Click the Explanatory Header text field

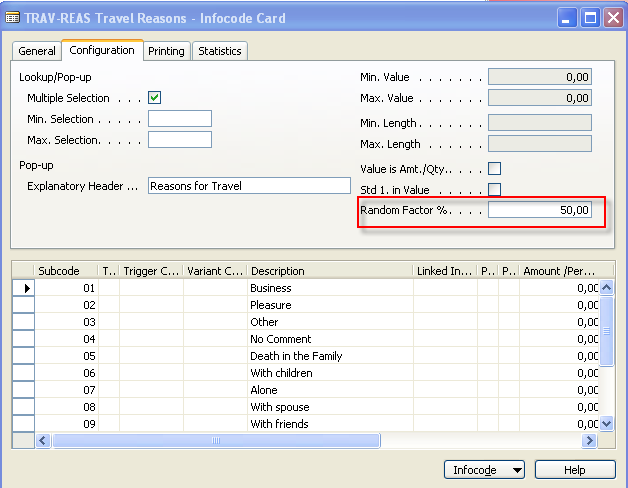coord(249,186)
